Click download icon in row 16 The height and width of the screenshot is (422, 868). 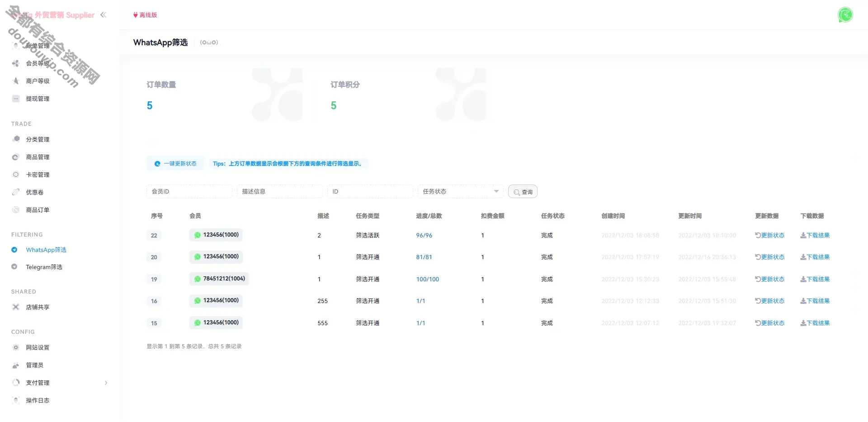803,301
